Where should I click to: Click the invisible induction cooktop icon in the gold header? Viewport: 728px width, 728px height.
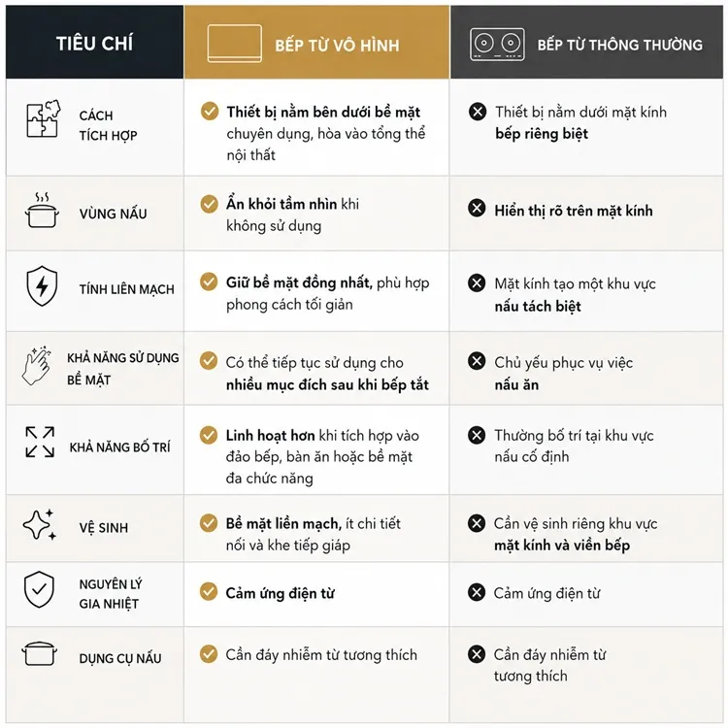coord(235,44)
